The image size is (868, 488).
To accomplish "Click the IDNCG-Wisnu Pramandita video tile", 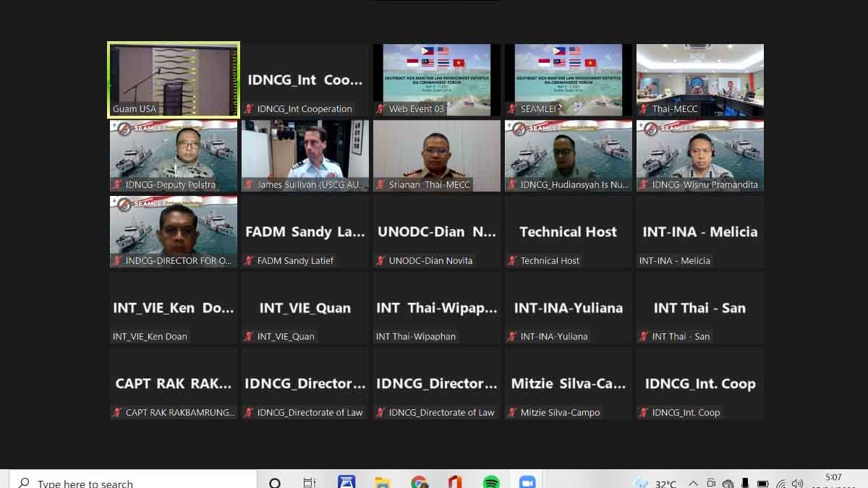I will (x=699, y=155).
